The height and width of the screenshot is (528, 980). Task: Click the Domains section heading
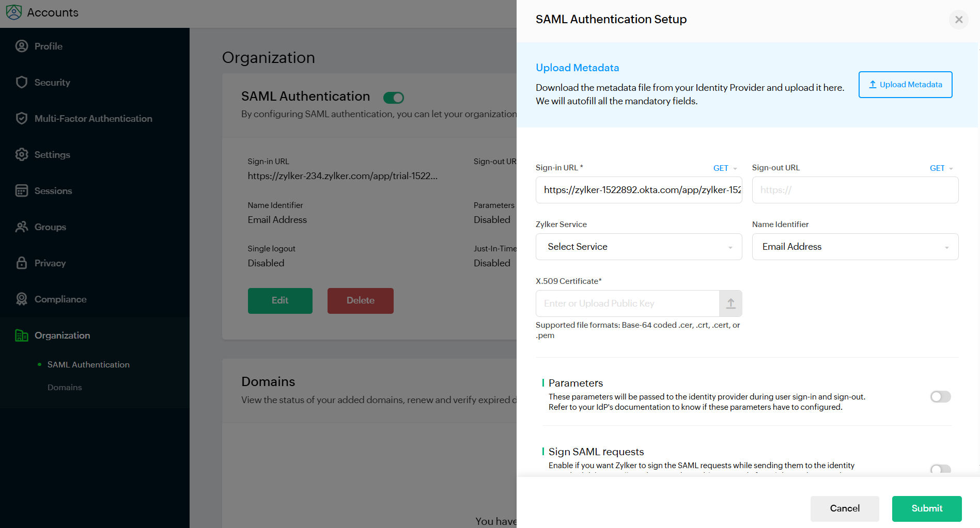[268, 381]
